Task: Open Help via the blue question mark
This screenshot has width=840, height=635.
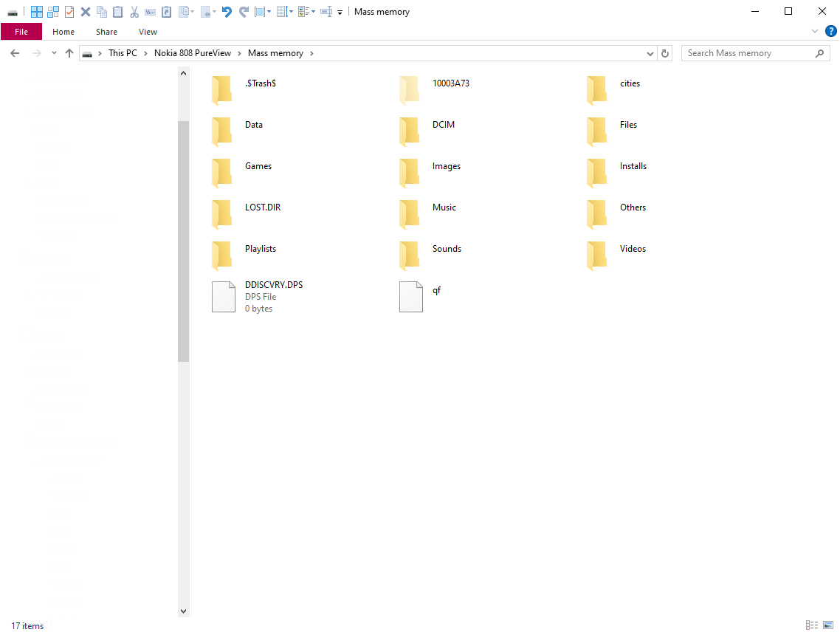Action: [831, 31]
